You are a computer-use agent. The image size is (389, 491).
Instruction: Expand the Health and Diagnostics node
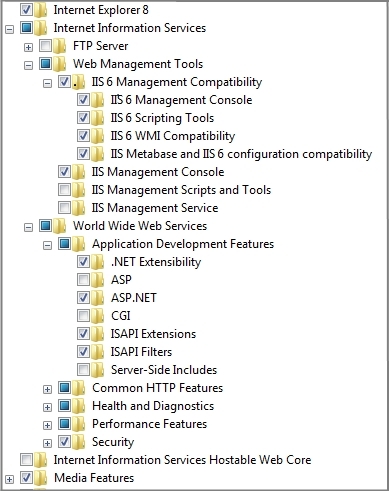coord(48,407)
